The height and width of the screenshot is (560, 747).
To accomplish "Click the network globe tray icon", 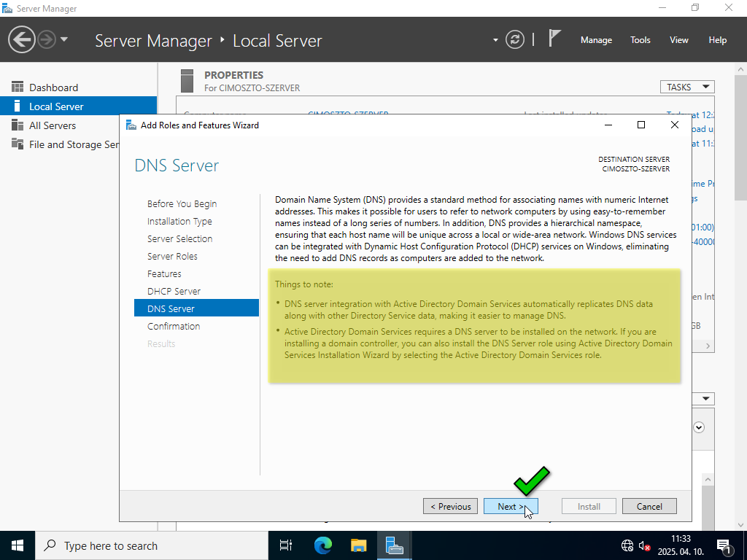I will pyautogui.click(x=627, y=545).
